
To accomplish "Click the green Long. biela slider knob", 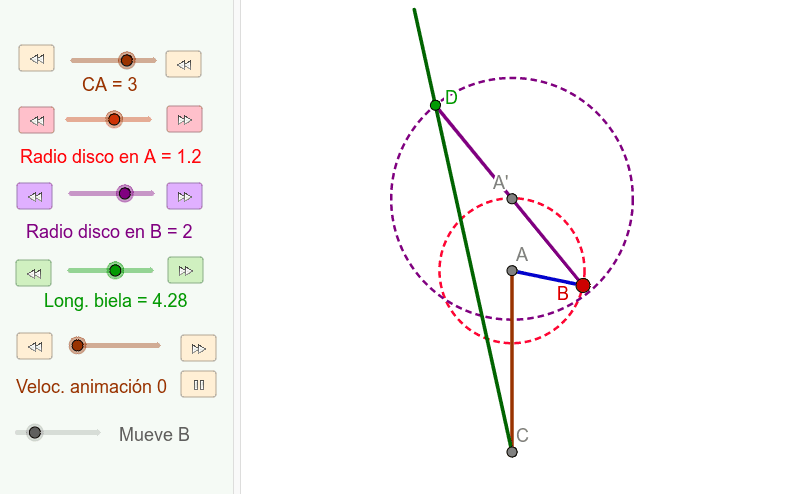I will click(116, 270).
